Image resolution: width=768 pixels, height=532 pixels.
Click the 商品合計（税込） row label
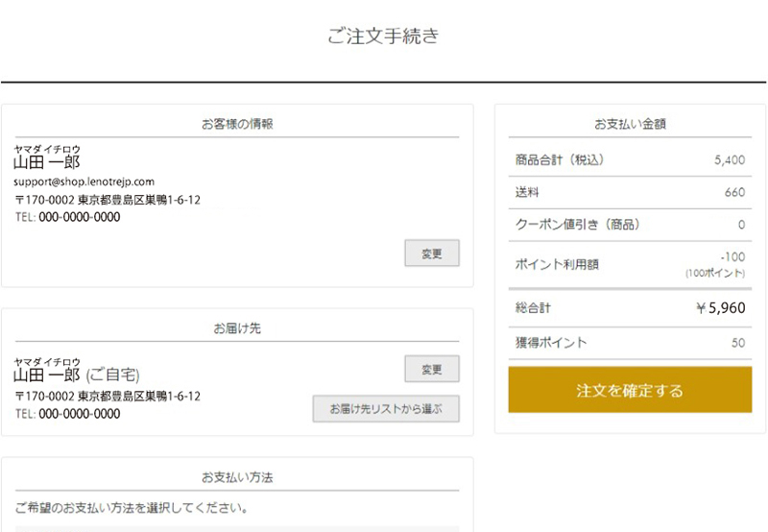click(560, 160)
